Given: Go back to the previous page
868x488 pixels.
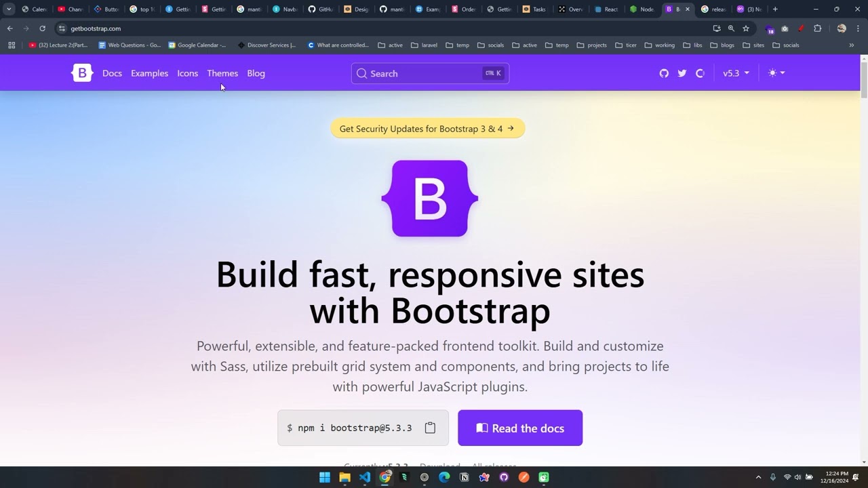Looking at the screenshot, I should tap(9, 28).
